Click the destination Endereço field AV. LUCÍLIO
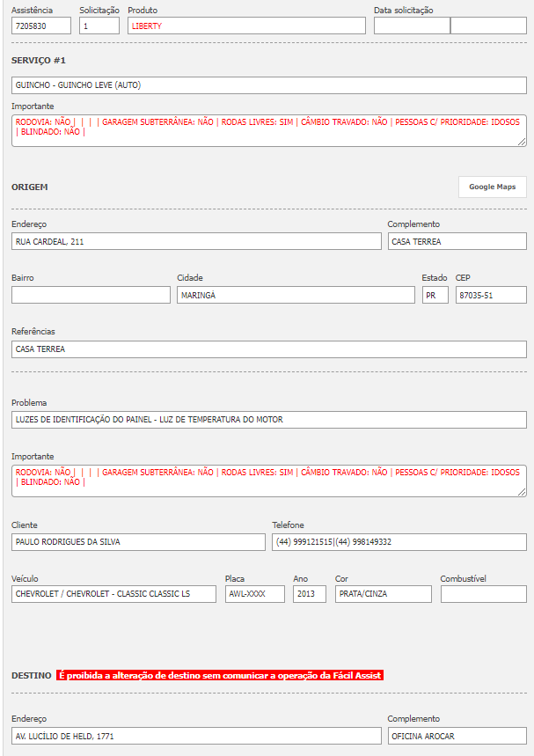534x756 pixels. 196,736
